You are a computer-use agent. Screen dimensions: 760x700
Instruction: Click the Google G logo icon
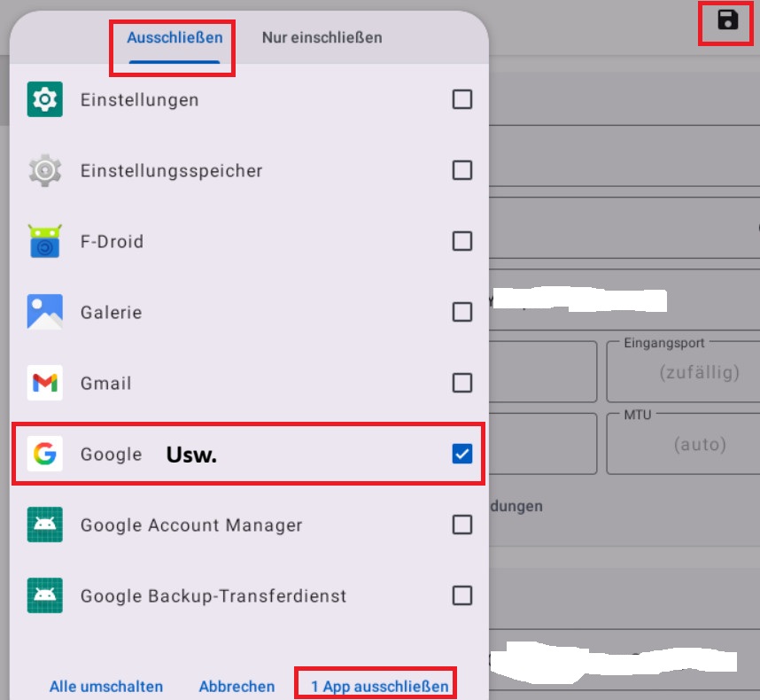44,454
